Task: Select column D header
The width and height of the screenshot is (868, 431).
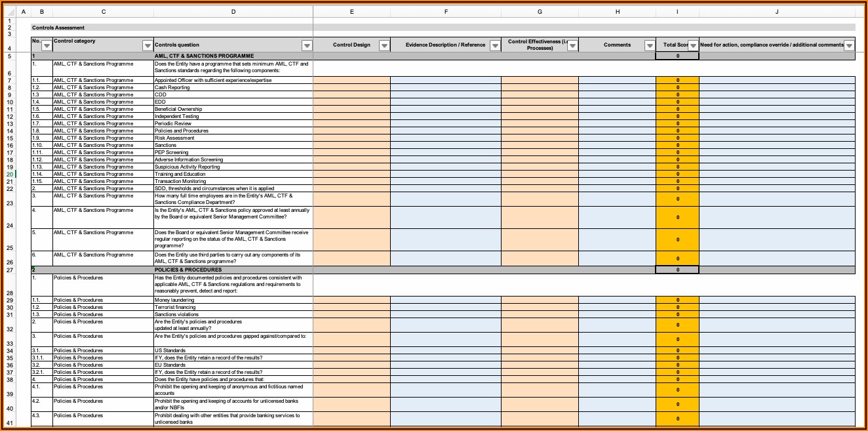Action: coord(233,12)
